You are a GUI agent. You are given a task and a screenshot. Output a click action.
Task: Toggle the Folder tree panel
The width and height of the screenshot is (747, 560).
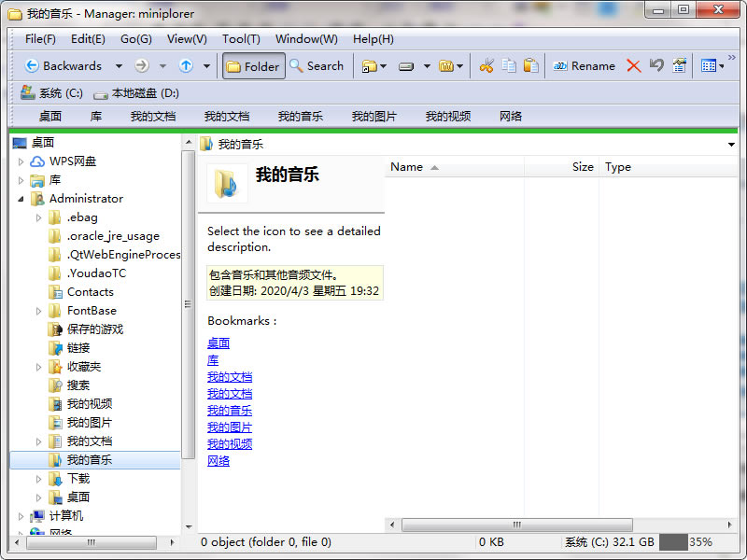point(253,66)
